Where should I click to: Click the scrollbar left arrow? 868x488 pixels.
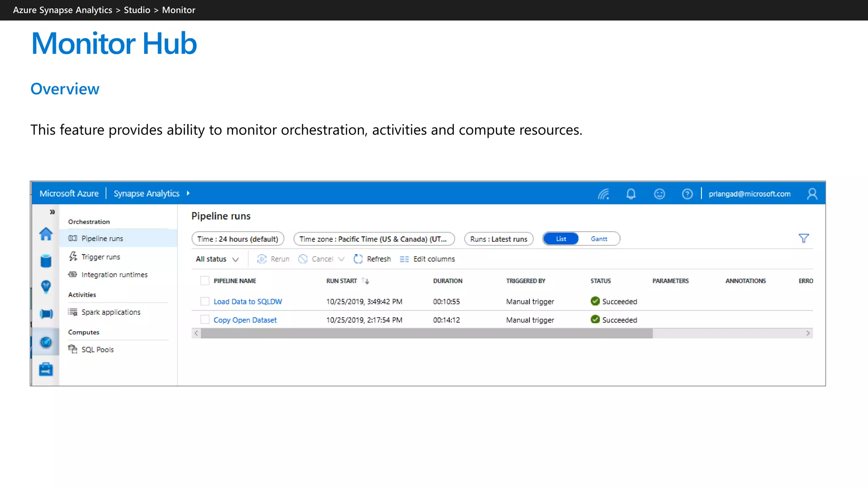(196, 333)
